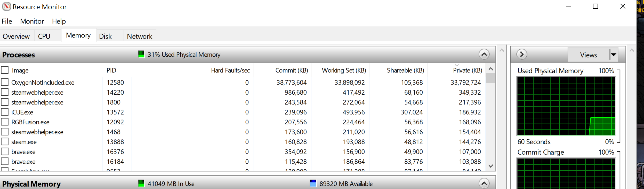644x189 pixels.
Task: Collapse the Processes section
Action: [484, 54]
